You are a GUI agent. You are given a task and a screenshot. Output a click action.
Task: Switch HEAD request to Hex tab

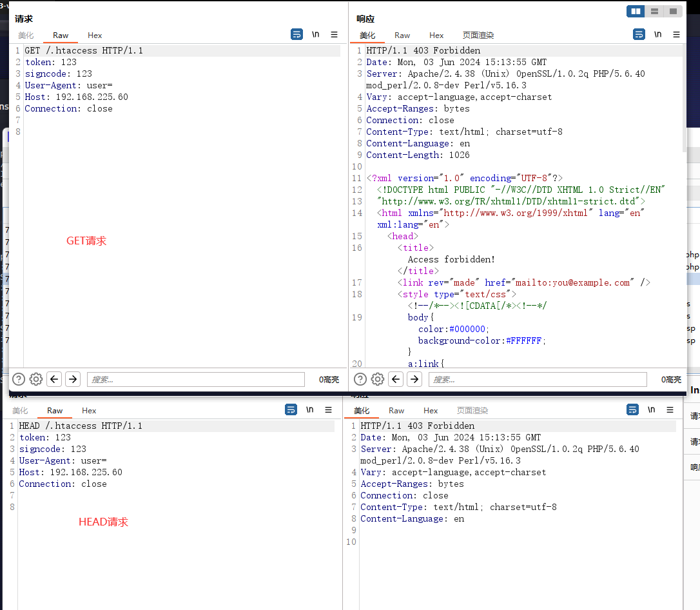click(89, 410)
